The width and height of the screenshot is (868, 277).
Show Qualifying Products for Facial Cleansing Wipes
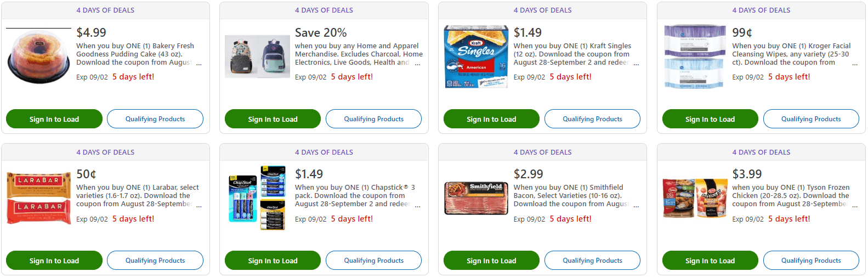tap(811, 119)
